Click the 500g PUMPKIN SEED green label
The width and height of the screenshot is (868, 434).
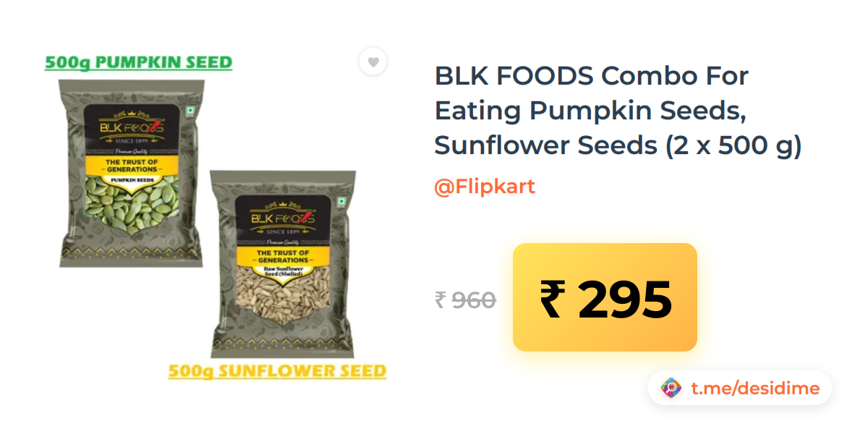139,62
